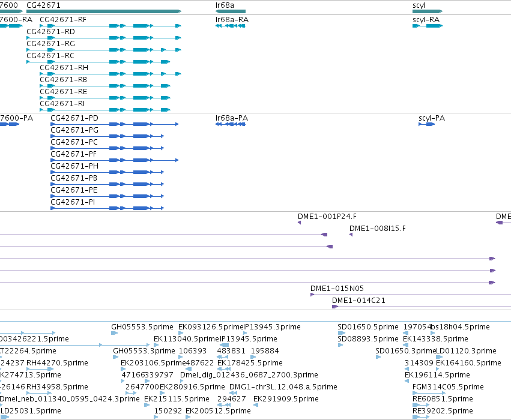This screenshot has width=511, height=420.
Task: Select EK215115.5prime EST label
Action: pos(177,399)
